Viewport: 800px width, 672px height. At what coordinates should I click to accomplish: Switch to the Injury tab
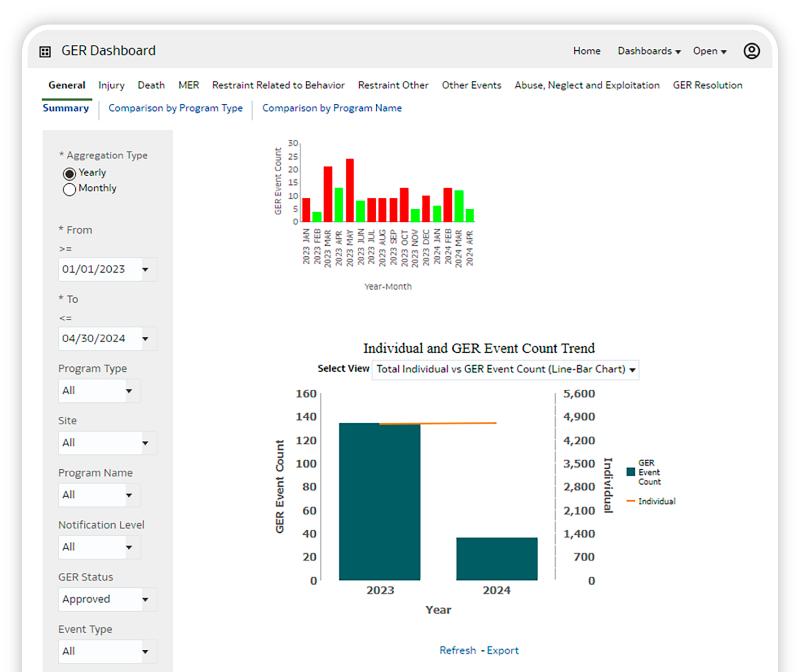[x=111, y=85]
